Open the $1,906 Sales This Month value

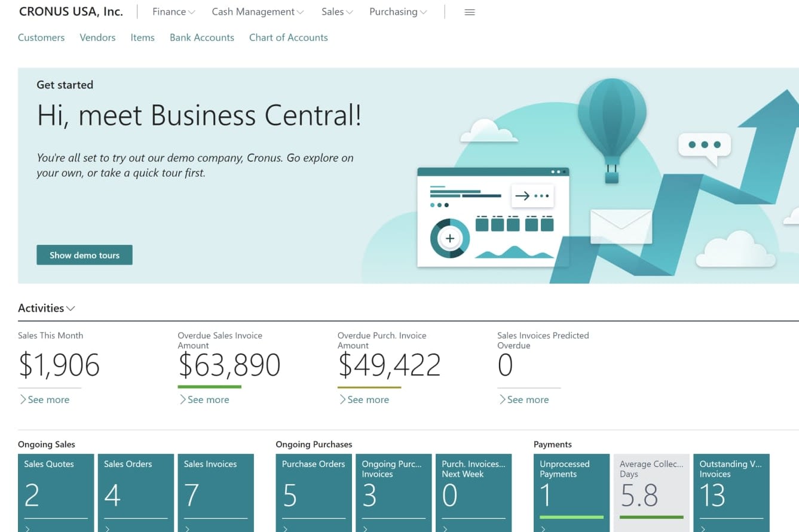[x=59, y=365]
